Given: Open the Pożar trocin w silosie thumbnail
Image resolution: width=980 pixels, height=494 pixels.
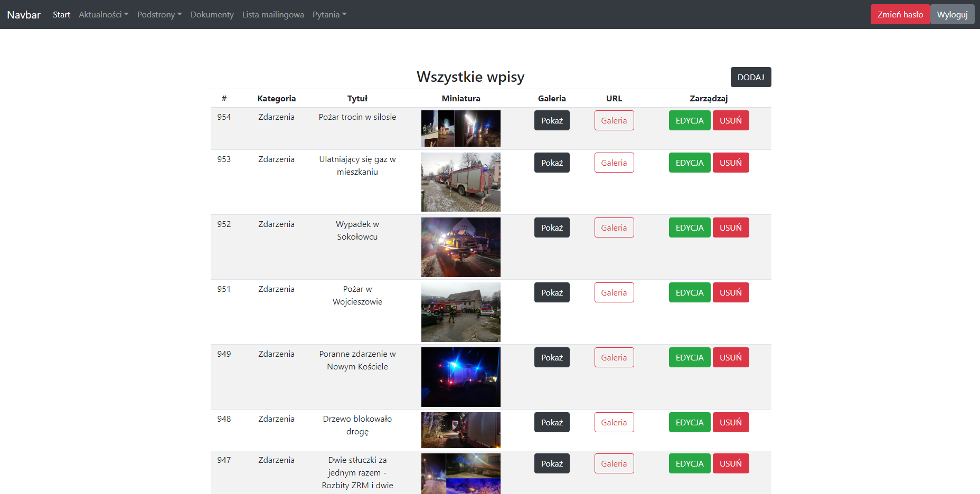Looking at the screenshot, I should tap(461, 128).
